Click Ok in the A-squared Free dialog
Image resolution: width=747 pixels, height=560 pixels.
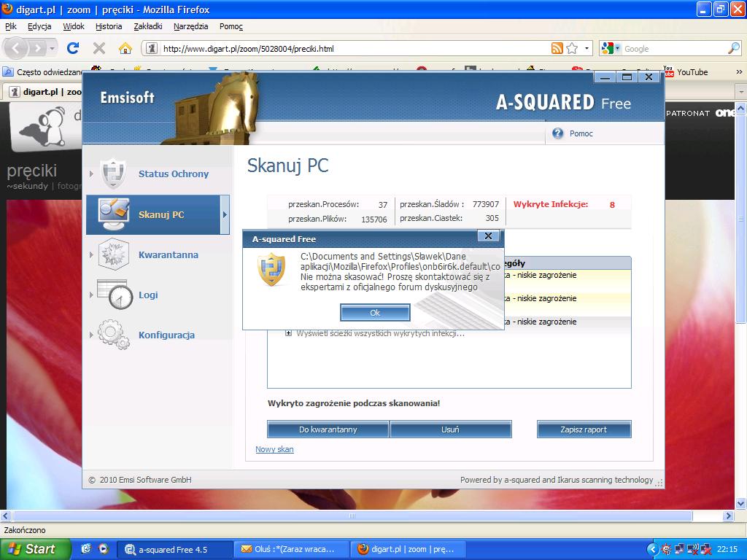point(375,313)
